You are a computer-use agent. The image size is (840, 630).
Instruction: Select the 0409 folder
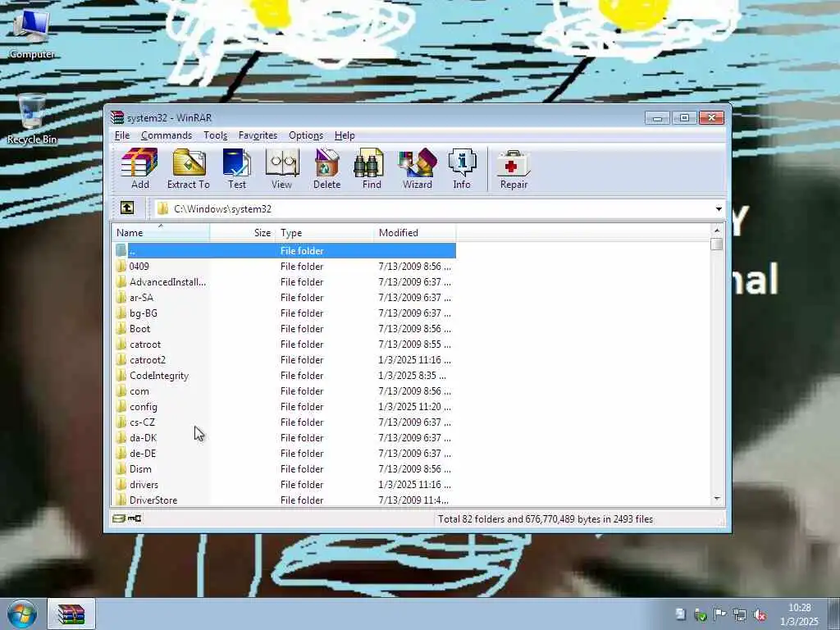pos(285,267)
